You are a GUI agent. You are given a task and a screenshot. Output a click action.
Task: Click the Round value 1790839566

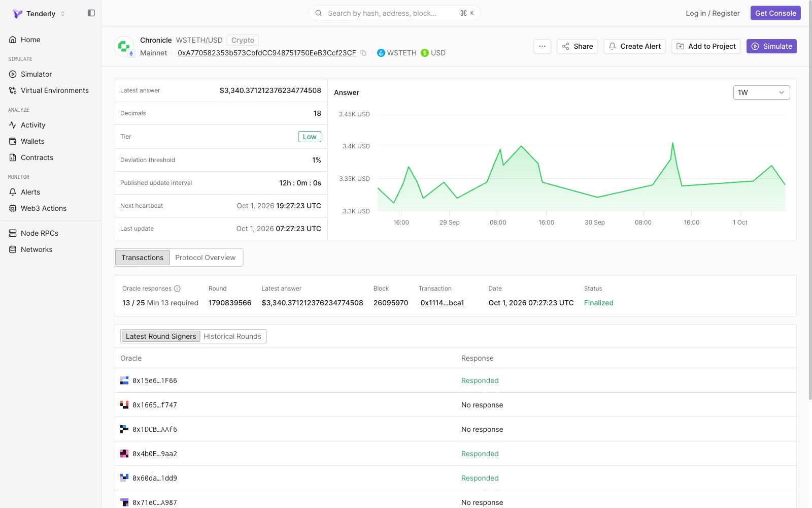(230, 303)
